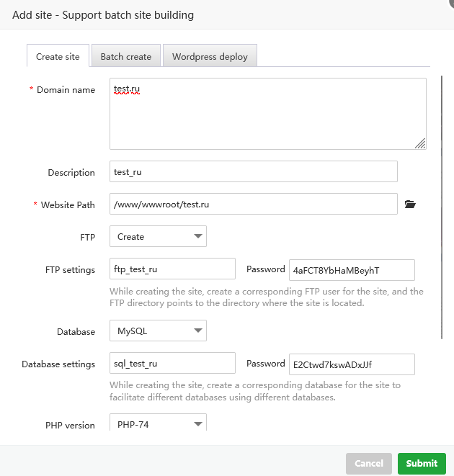Click the Website Path input field
This screenshot has height=476, width=454.
(x=253, y=205)
